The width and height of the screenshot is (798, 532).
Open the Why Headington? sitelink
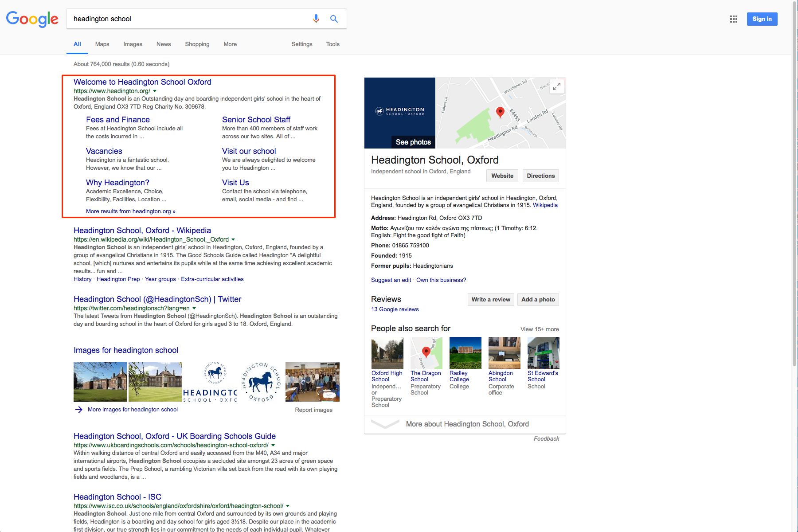[117, 183]
